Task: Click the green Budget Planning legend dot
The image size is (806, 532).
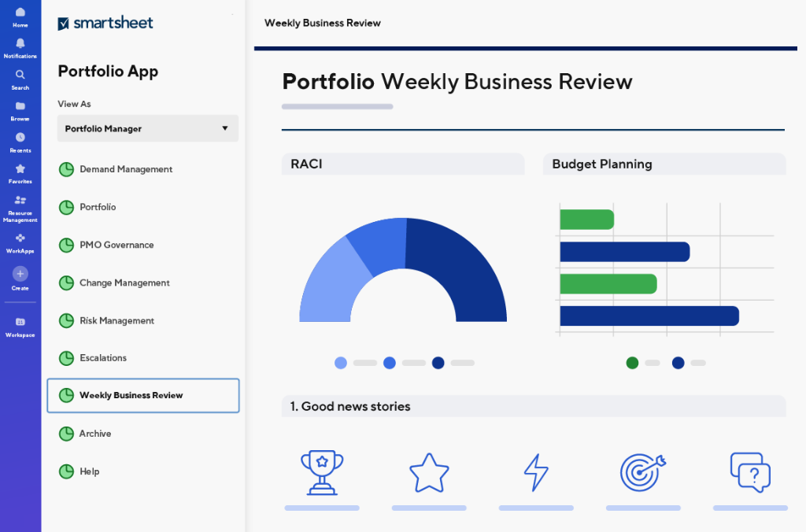Action: point(632,363)
